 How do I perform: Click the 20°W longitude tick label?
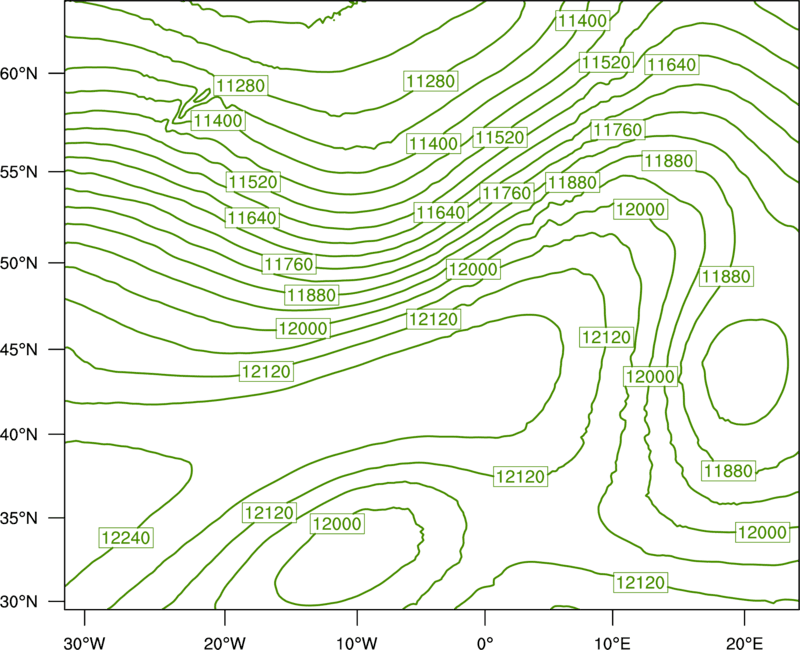point(225,643)
